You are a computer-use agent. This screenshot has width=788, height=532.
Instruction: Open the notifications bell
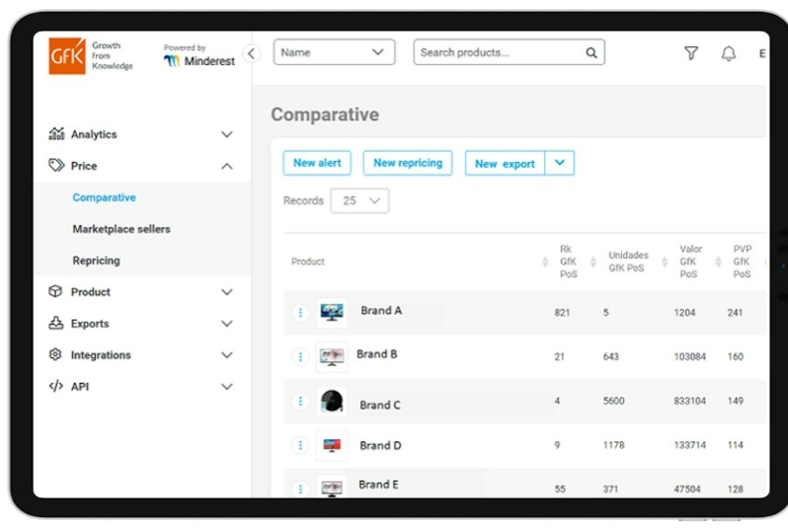pos(729,53)
